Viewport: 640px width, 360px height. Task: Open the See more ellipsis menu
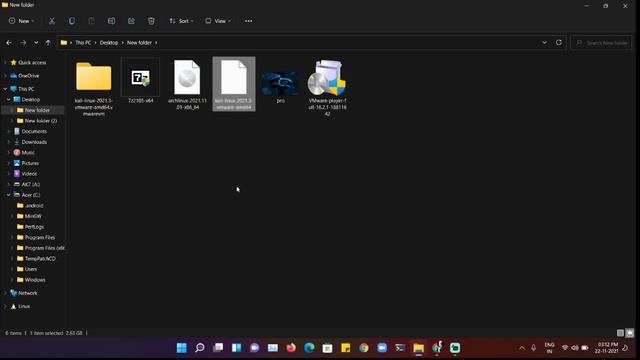(x=248, y=21)
